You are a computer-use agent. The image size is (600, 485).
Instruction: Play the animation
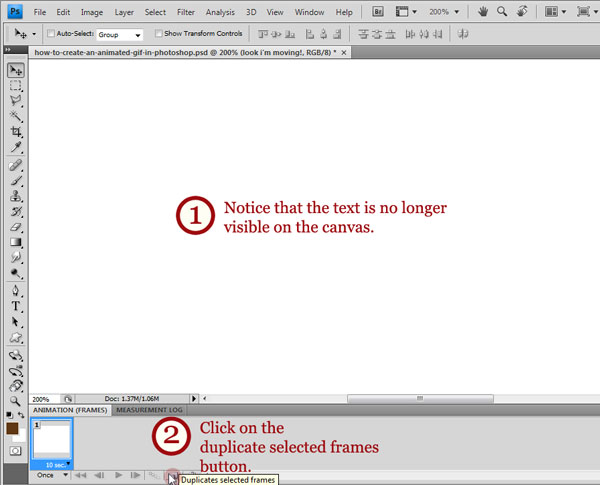coord(119,475)
